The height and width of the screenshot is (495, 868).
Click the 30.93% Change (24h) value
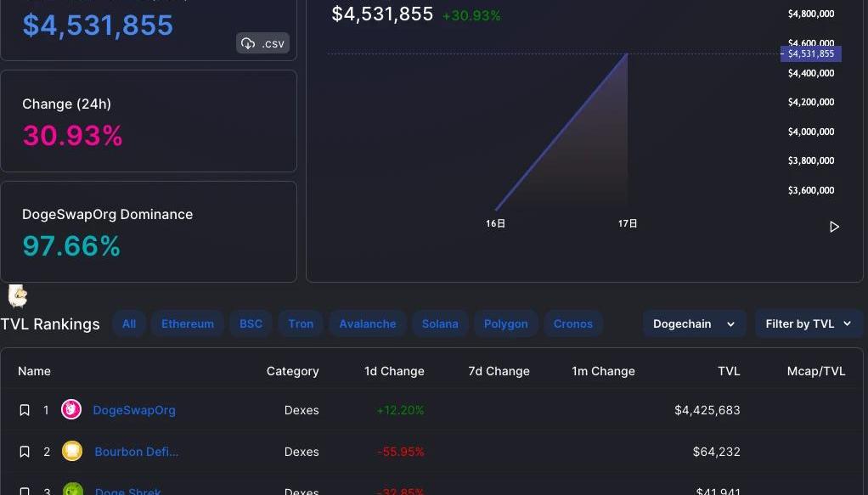72,136
